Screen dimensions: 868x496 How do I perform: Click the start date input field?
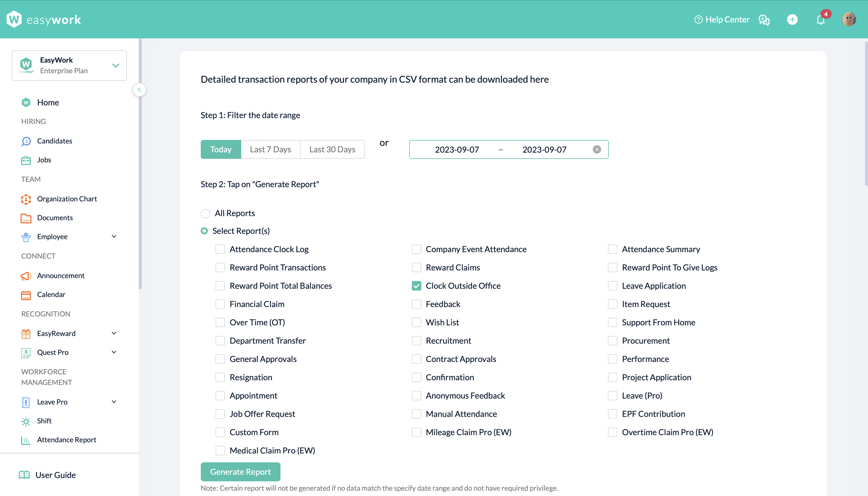coord(457,150)
